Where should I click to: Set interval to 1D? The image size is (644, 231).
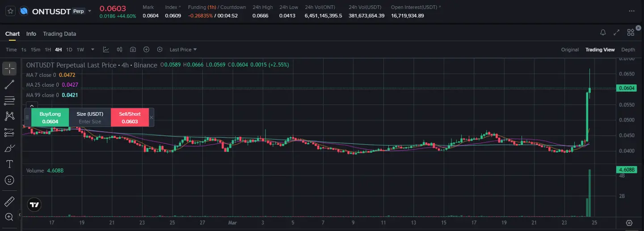tap(69, 50)
